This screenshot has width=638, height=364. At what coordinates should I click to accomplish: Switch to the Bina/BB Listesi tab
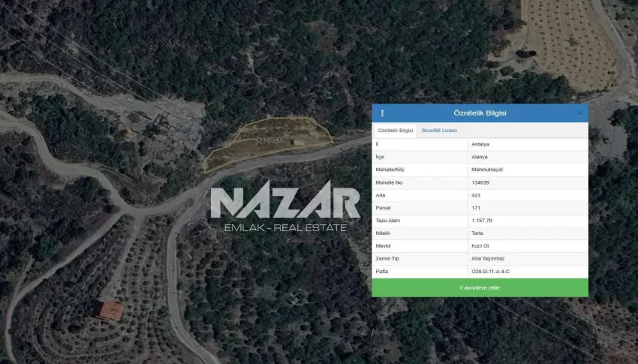[439, 131]
